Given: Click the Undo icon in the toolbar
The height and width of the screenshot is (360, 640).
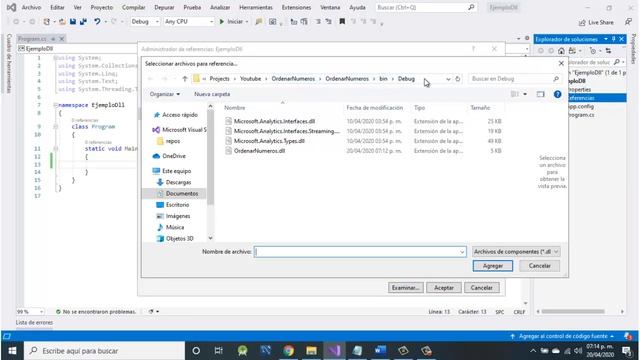Looking at the screenshot, I should (97, 22).
